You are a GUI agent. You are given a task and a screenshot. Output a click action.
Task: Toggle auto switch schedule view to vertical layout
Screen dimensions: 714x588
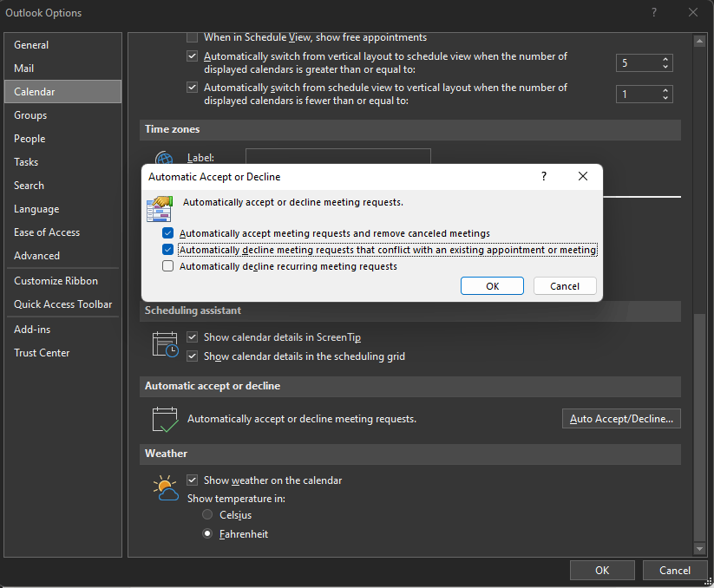pos(192,88)
